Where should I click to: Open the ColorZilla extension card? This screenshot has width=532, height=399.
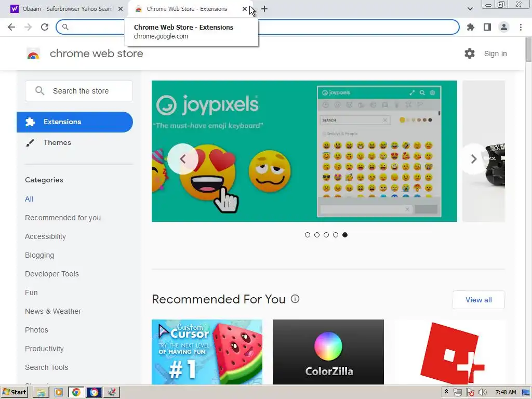tap(328, 352)
